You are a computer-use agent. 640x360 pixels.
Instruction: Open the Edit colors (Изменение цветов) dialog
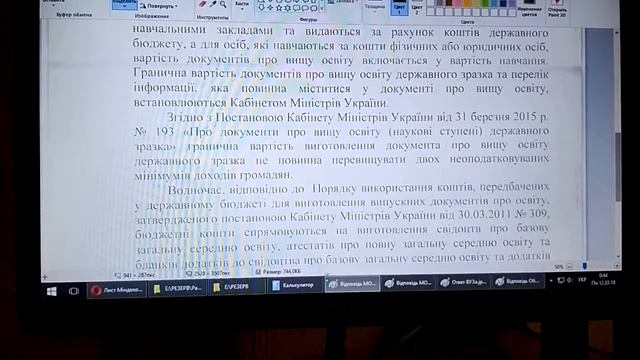coord(529,8)
